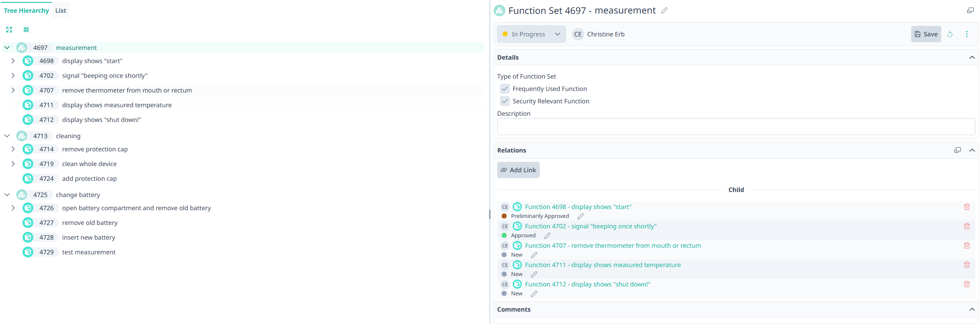This screenshot has width=980, height=324.
Task: Click into the Description input field
Action: (736, 127)
